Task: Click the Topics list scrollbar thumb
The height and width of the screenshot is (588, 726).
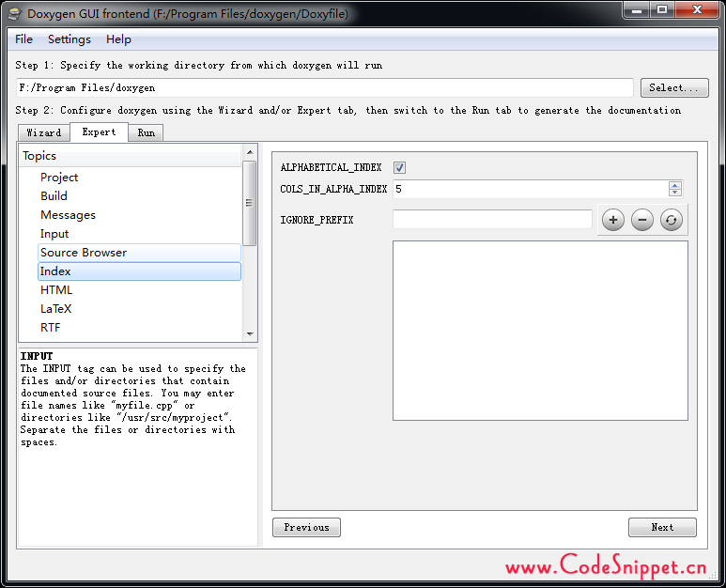Action: (x=250, y=203)
